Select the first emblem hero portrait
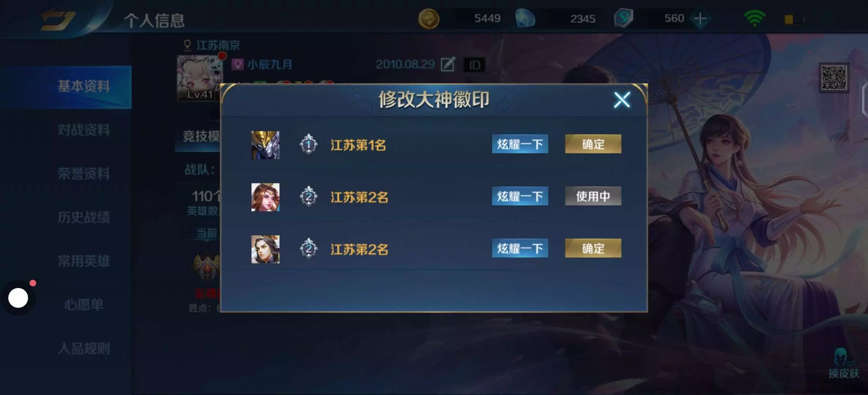The width and height of the screenshot is (868, 395). pos(265,145)
